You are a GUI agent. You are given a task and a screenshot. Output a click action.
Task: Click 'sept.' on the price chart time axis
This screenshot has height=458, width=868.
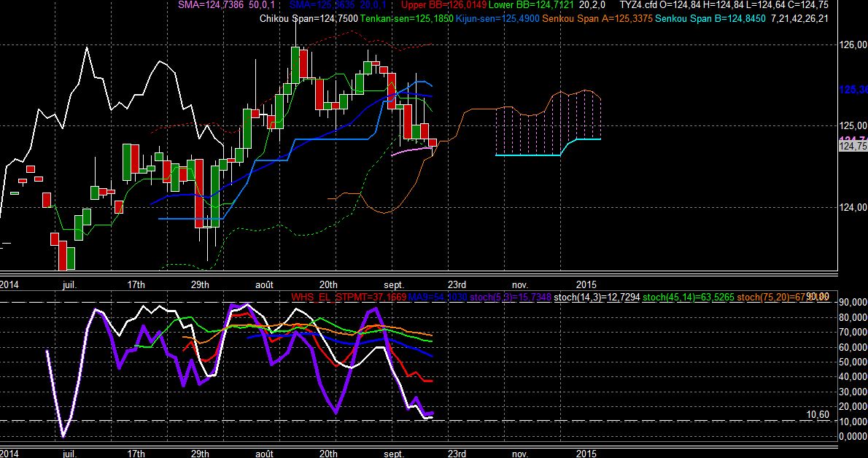[x=394, y=284]
